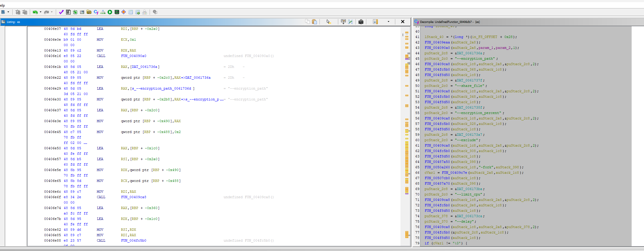Click the grey redo arrow
This screenshot has height=251, width=644.
click(x=46, y=12)
